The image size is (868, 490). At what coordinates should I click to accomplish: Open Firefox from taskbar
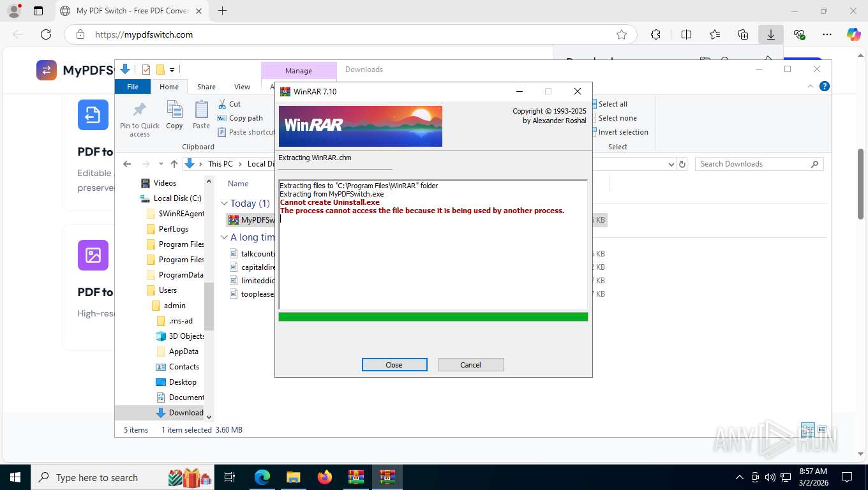tap(325, 477)
